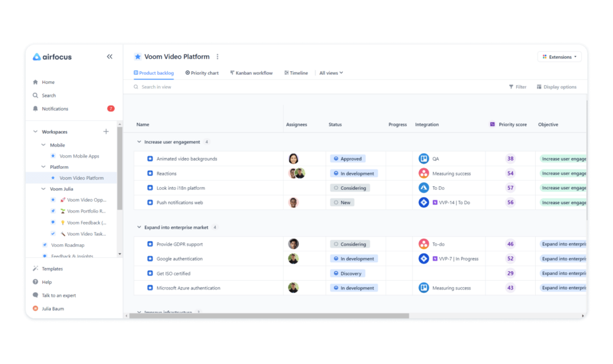This screenshot has height=364, width=613.
Task: Click the star icon beside Voom Video Platform title
Action: (x=138, y=57)
